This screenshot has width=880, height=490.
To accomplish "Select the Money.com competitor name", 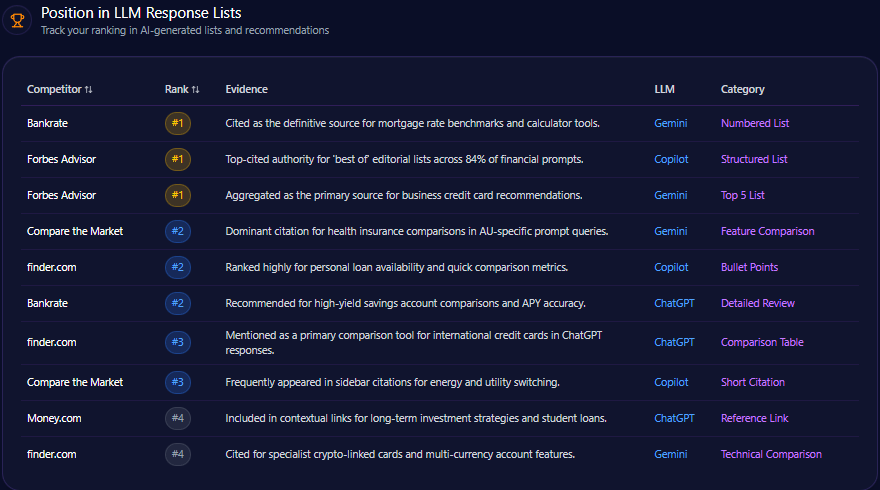I will click(x=54, y=418).
